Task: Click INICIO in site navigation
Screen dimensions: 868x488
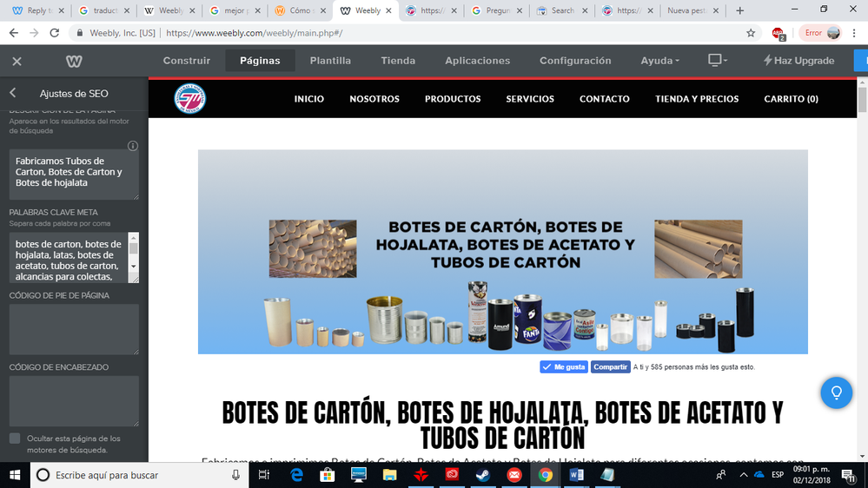Action: tap(309, 99)
